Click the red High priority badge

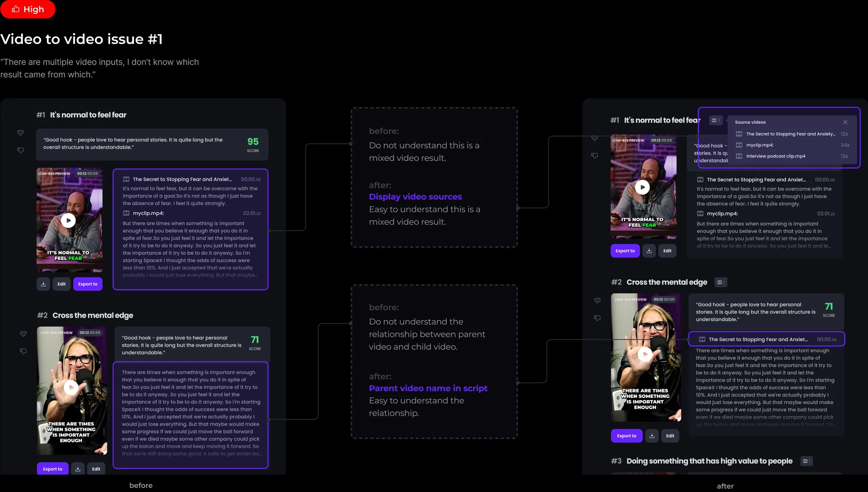[28, 9]
